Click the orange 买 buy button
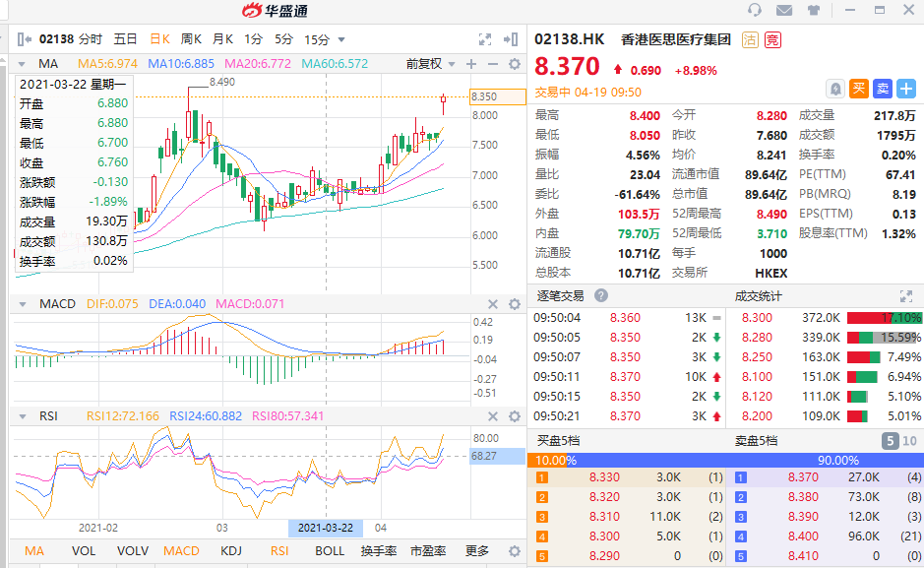924x568 pixels. [859, 89]
